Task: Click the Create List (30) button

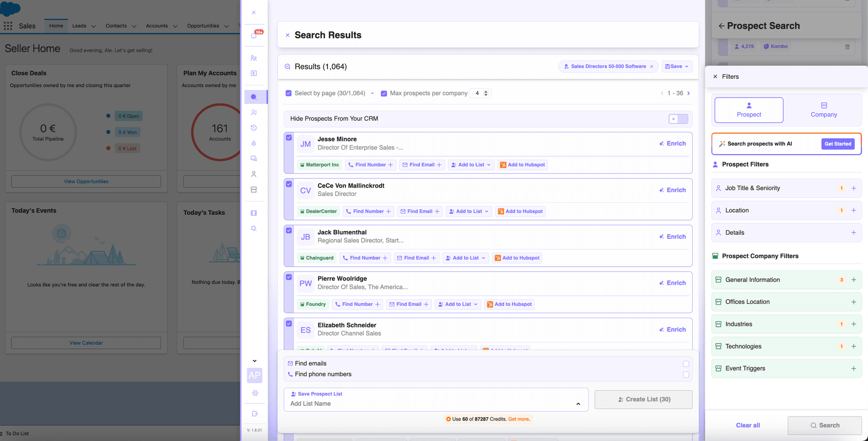Action: [x=643, y=399]
